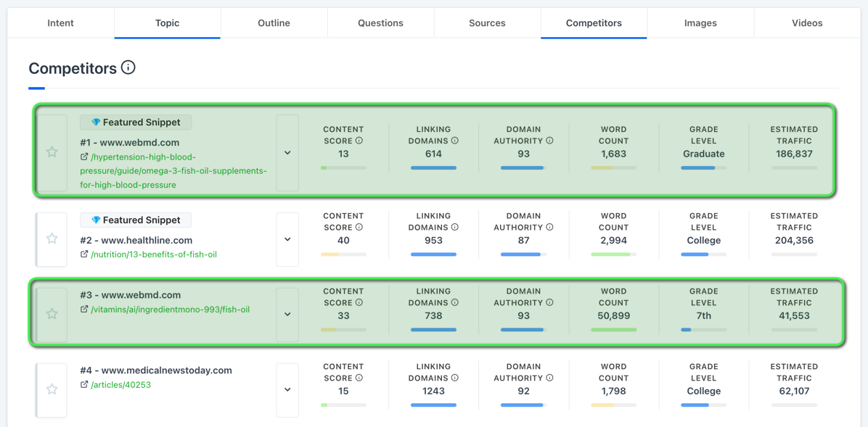Click Domain Authority info icon in #1 row
Viewport: 868px width, 427px height.
549,141
